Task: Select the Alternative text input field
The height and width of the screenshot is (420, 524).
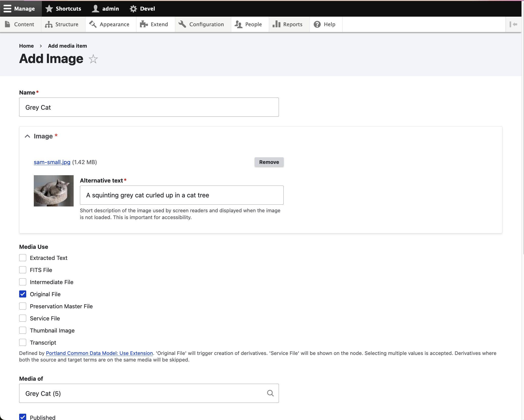Action: click(182, 195)
